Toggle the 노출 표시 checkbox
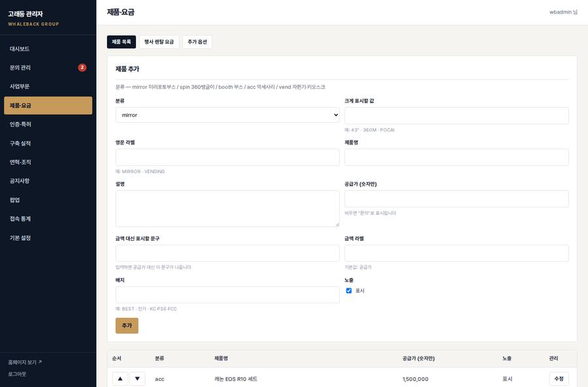Screen dimensions: 588x387 click(349, 290)
